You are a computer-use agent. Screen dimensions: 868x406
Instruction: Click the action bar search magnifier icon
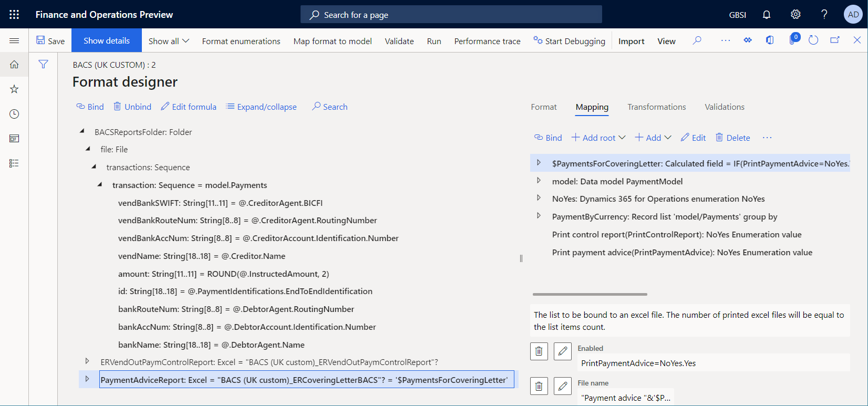[697, 40]
